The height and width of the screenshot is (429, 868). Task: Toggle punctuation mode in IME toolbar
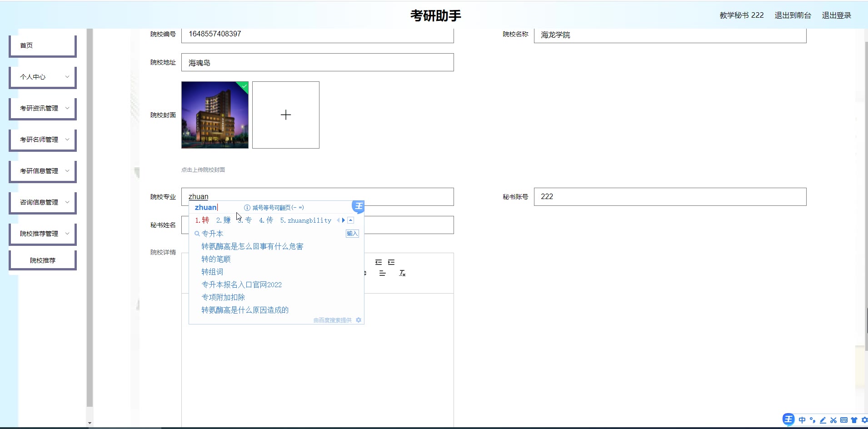[813, 420]
